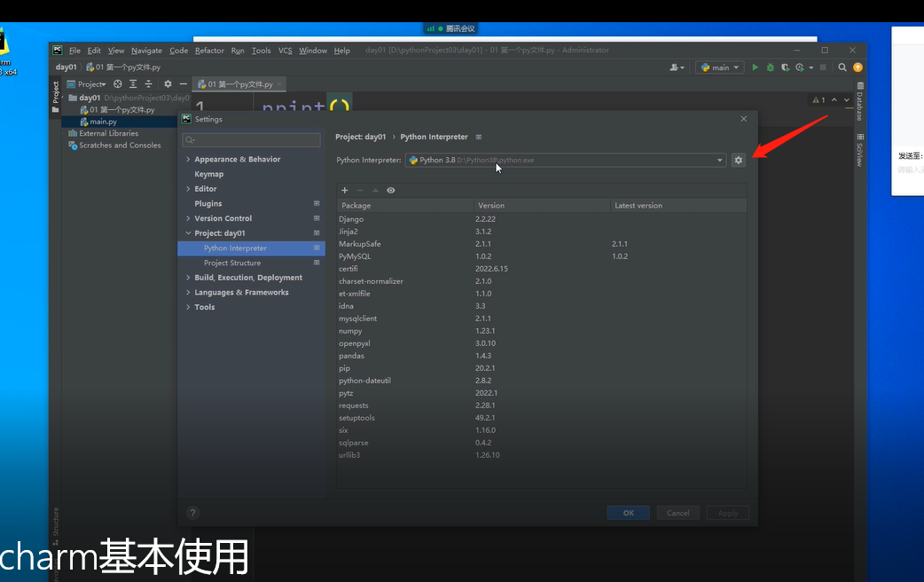Expand Appearance & Behavior settings
Image resolution: width=924 pixels, height=582 pixels.
tap(188, 159)
